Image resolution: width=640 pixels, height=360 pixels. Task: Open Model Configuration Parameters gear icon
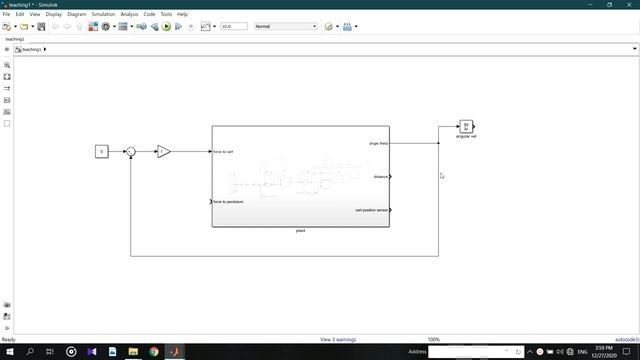(106, 27)
